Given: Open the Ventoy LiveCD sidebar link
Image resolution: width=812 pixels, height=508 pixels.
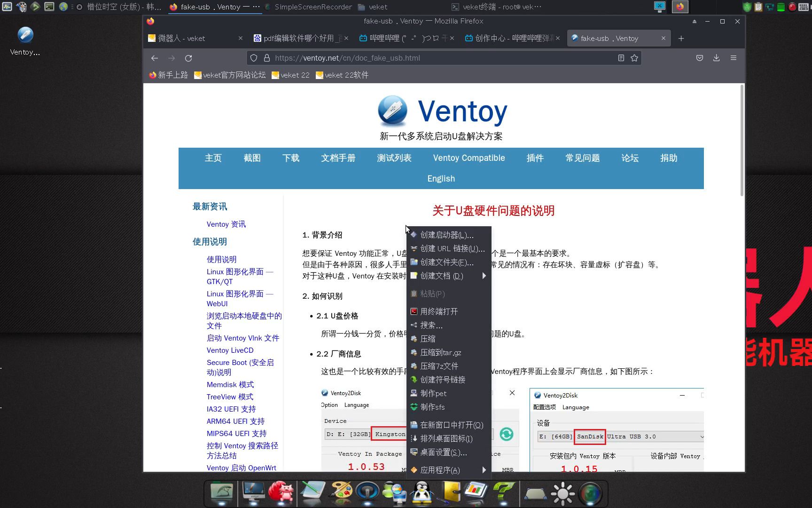Looking at the screenshot, I should point(230,350).
